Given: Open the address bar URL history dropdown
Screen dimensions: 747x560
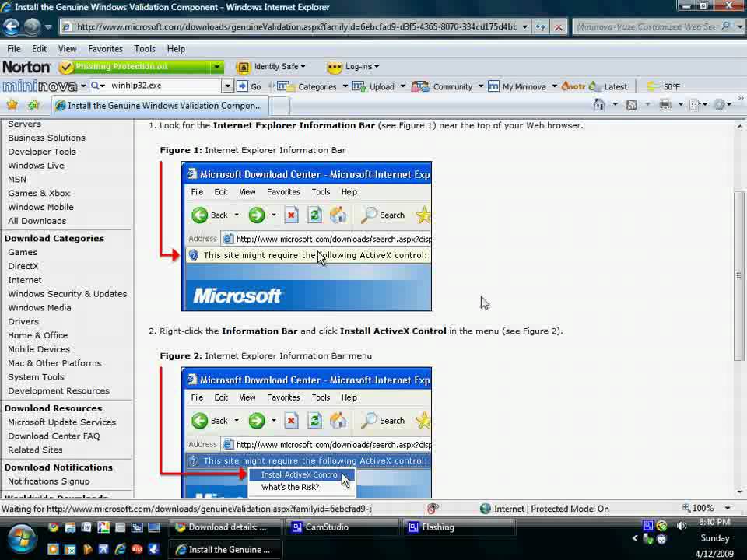Looking at the screenshot, I should coord(524,27).
